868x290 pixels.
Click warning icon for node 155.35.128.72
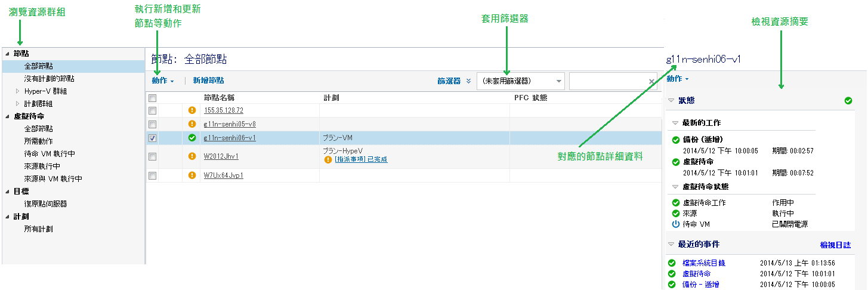192,110
